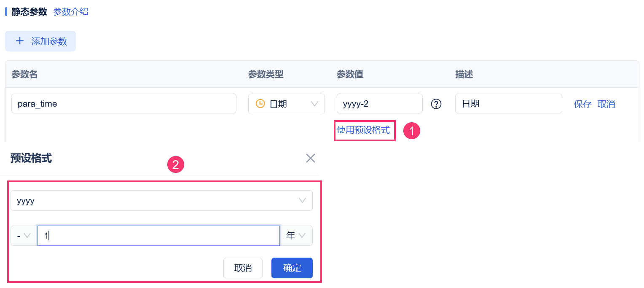
Task: Click the 描述 description input field
Action: [508, 104]
